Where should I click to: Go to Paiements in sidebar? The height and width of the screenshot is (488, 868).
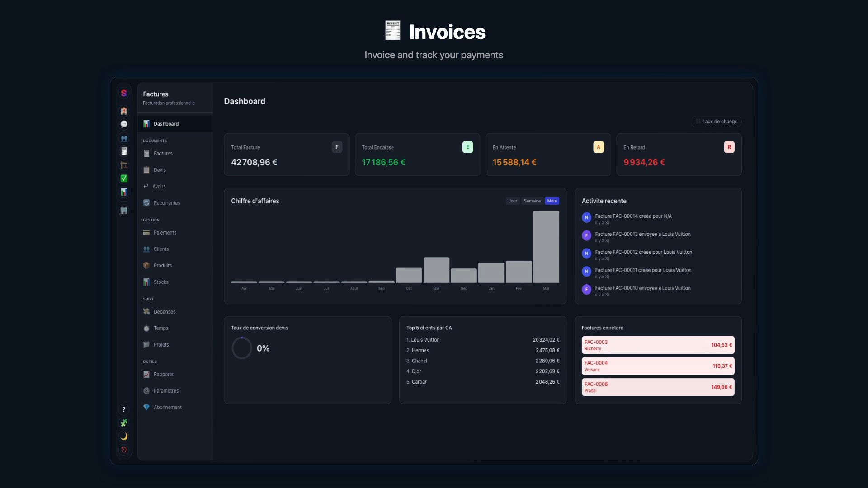click(165, 233)
